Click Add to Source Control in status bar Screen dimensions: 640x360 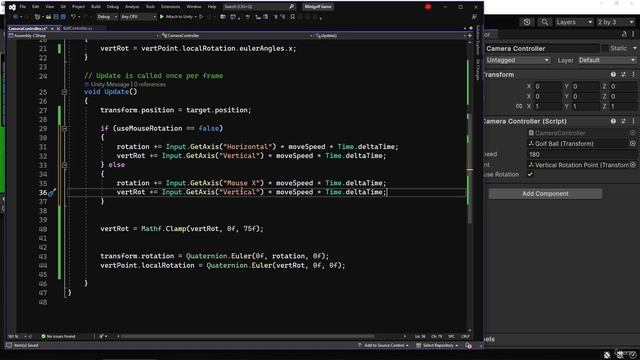pos(383,346)
